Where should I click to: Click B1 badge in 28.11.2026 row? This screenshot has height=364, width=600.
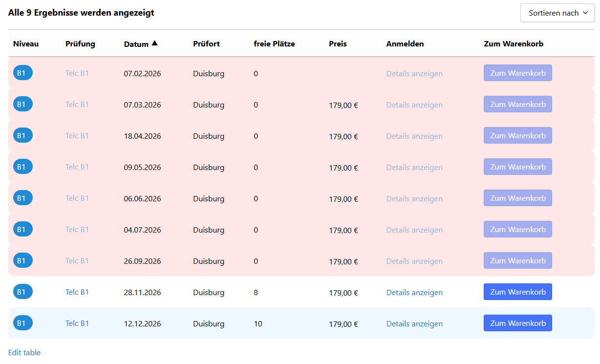23,292
